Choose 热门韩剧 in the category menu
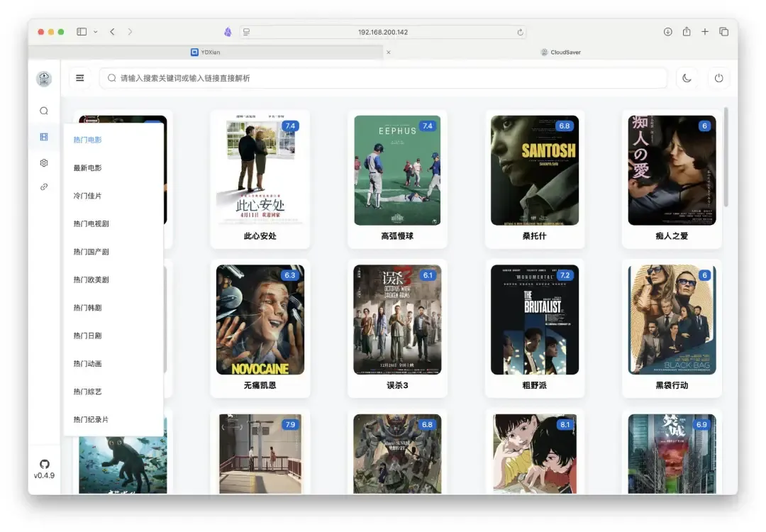The image size is (766, 532). (88, 308)
